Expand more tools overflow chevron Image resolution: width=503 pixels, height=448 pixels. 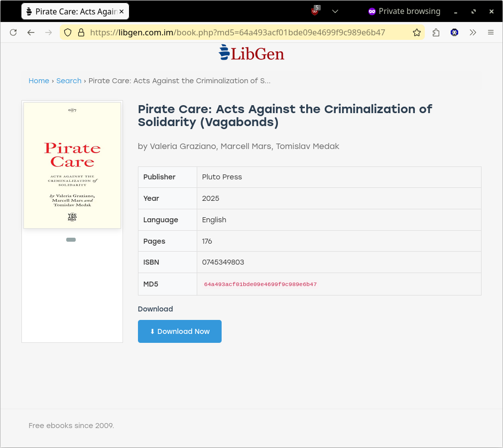tap(473, 32)
